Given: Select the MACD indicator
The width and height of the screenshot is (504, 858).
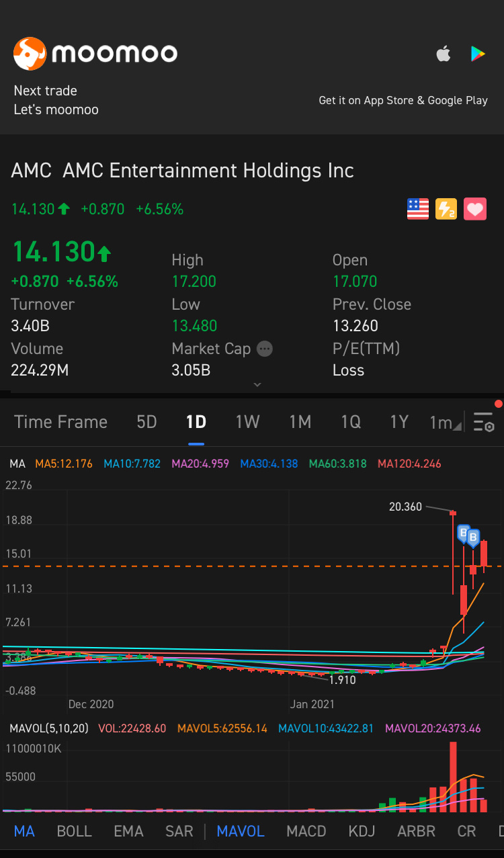Looking at the screenshot, I should pos(306,831).
